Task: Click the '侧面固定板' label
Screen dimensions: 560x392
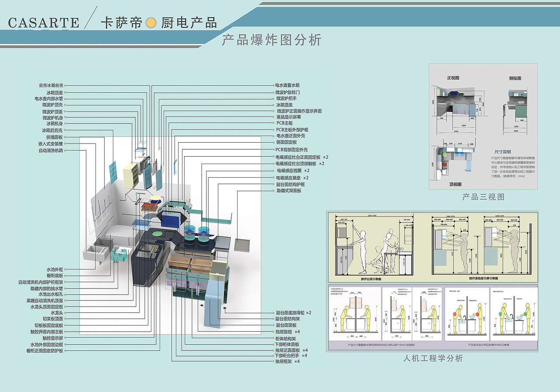Action: tap(287, 142)
